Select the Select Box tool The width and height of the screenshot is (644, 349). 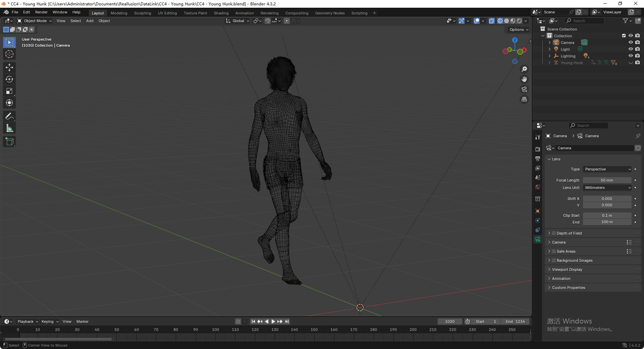[x=9, y=42]
